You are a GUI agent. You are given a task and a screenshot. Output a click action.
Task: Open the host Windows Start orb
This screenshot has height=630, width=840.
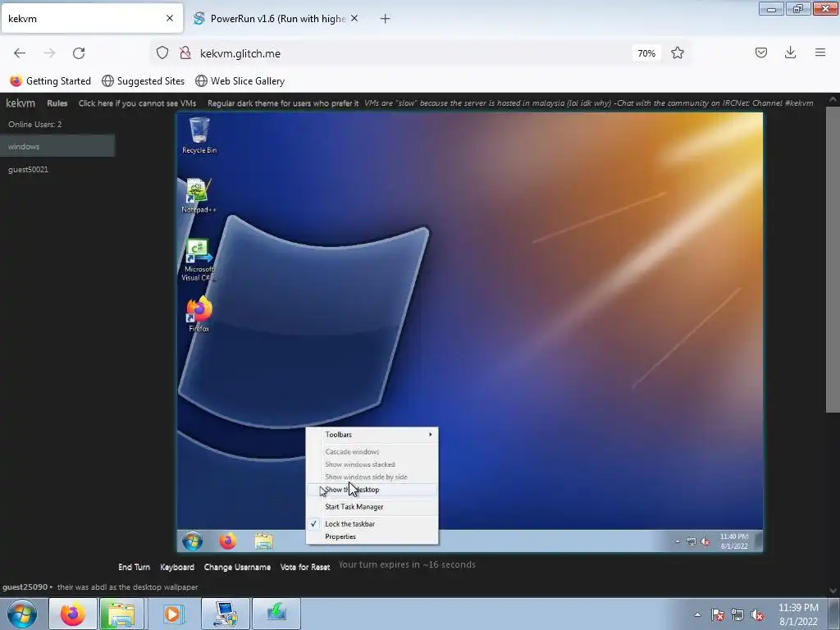click(22, 614)
